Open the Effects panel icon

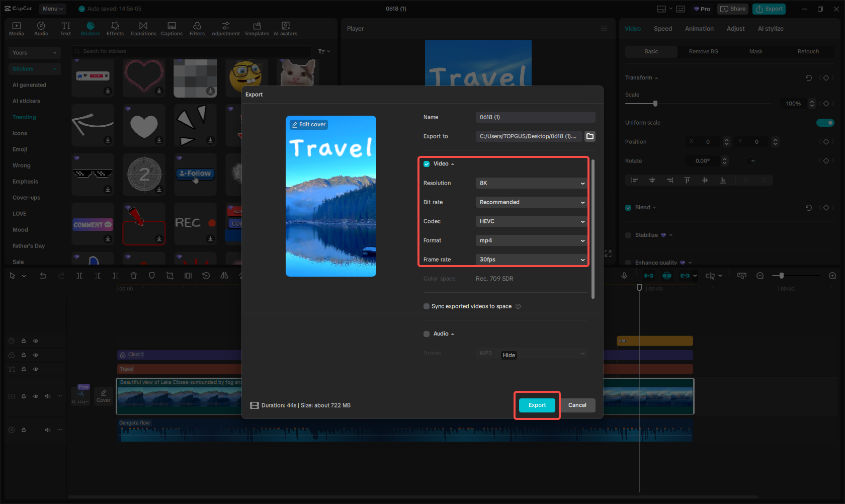coord(115,29)
